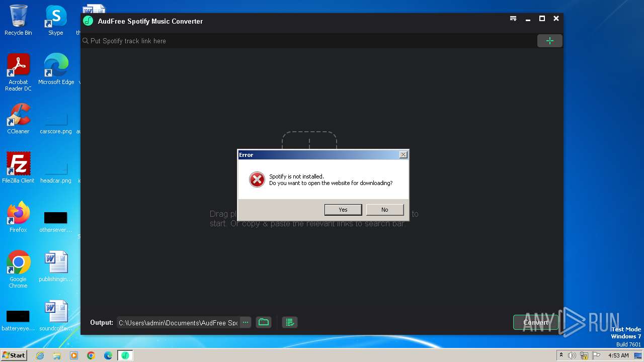Select Acrobat Reader DC desktop icon
This screenshot has width=644, height=362.
pos(18,72)
